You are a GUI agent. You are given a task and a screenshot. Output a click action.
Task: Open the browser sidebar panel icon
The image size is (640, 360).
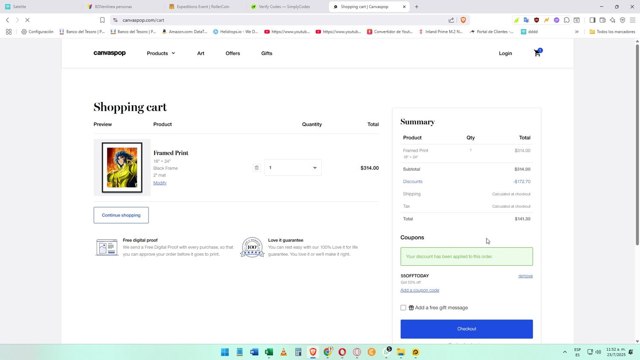tap(592, 20)
